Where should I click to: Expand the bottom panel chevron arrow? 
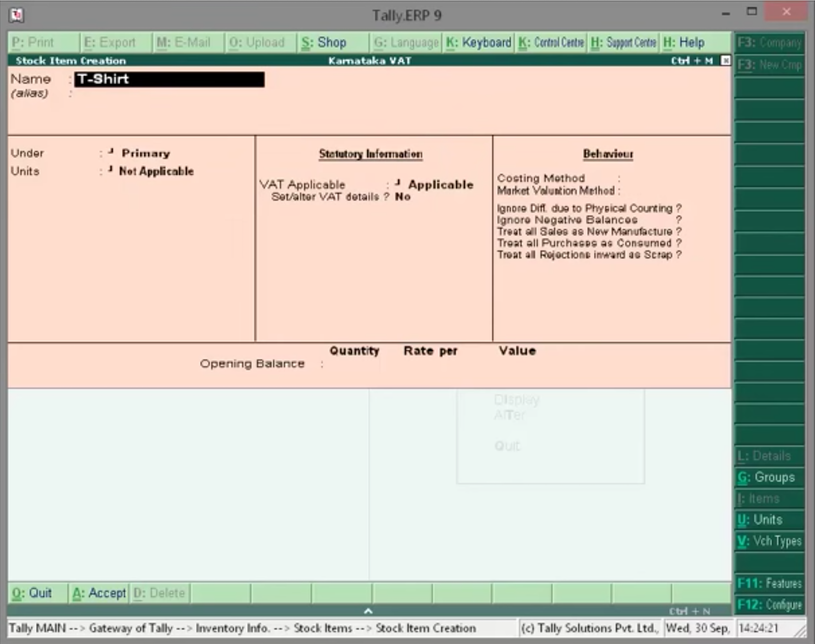tap(368, 610)
